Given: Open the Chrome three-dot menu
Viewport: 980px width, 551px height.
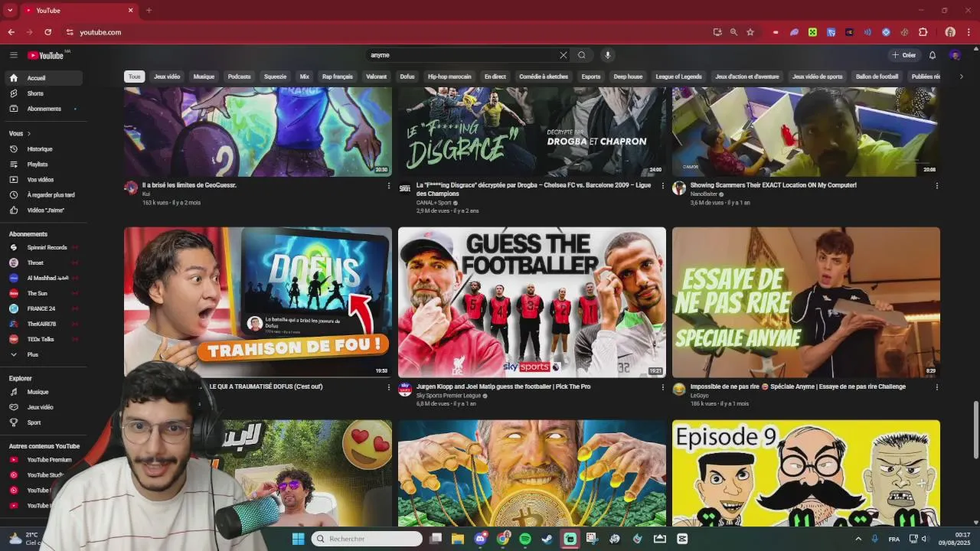Looking at the screenshot, I should [x=969, y=32].
